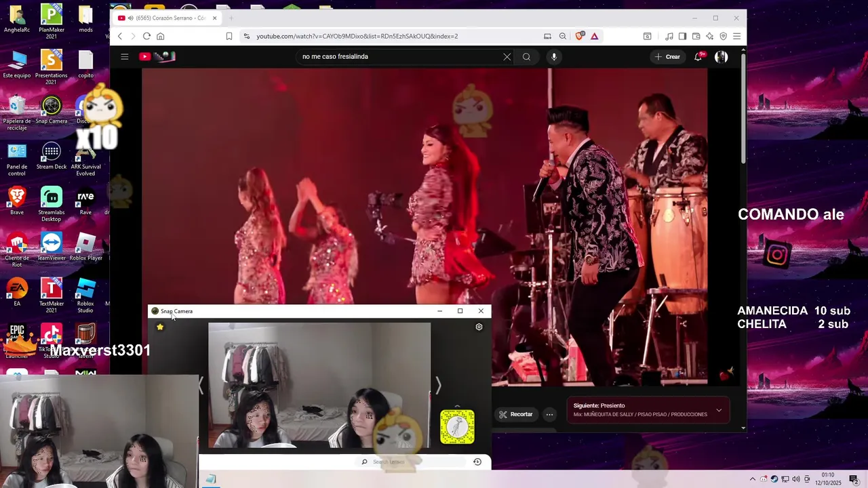Open the browser main menu
The image size is (868, 488).
click(736, 37)
